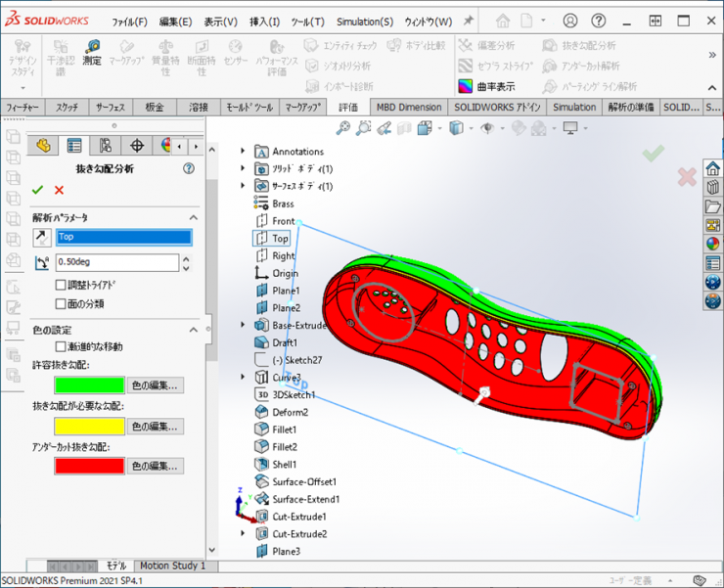Click 色の編集 button for yellow draft color

coord(156,427)
